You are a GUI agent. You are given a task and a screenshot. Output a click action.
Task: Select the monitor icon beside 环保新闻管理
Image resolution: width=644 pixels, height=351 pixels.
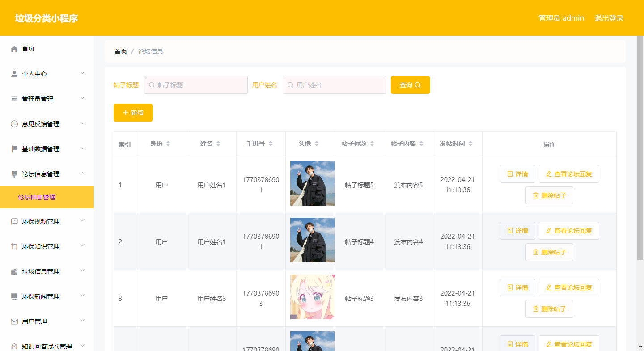click(x=14, y=296)
